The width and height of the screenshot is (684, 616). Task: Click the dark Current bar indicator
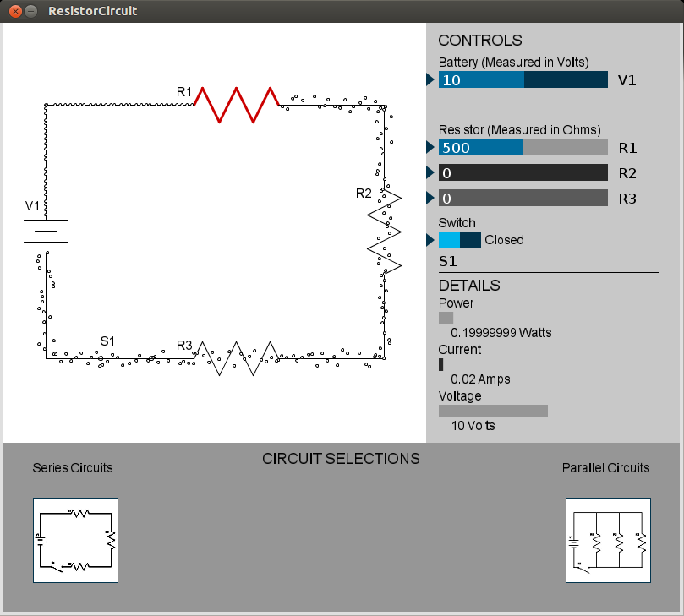441,364
